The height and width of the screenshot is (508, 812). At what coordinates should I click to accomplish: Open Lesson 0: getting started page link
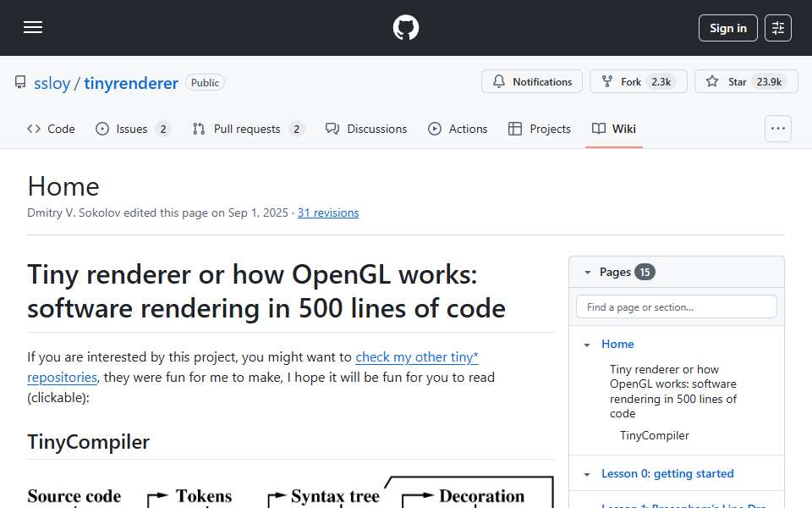[x=667, y=474]
